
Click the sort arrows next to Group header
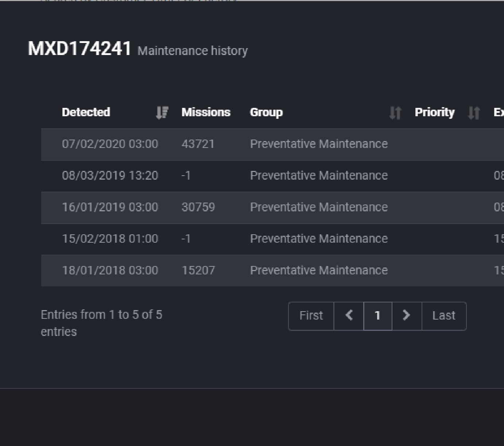click(395, 113)
